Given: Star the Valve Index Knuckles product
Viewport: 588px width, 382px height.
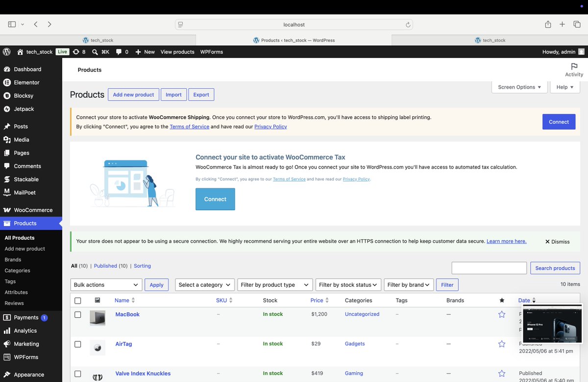Looking at the screenshot, I should click(501, 374).
